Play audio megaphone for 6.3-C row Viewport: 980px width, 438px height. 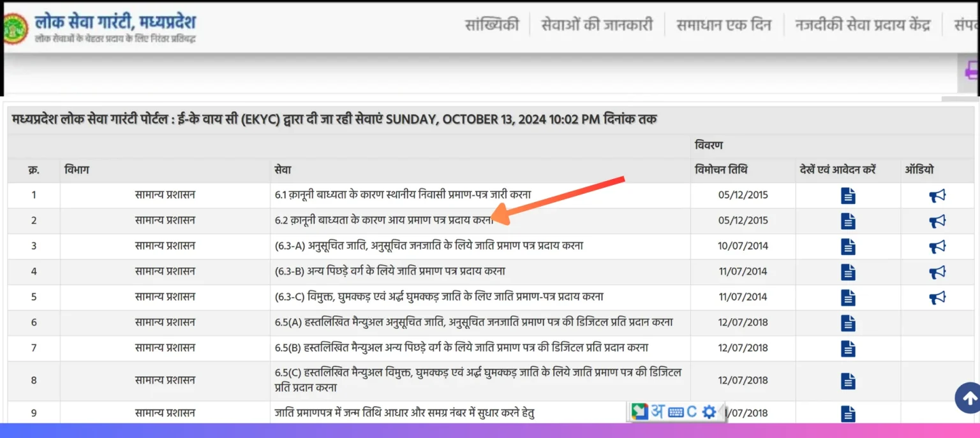pyautogui.click(x=937, y=298)
